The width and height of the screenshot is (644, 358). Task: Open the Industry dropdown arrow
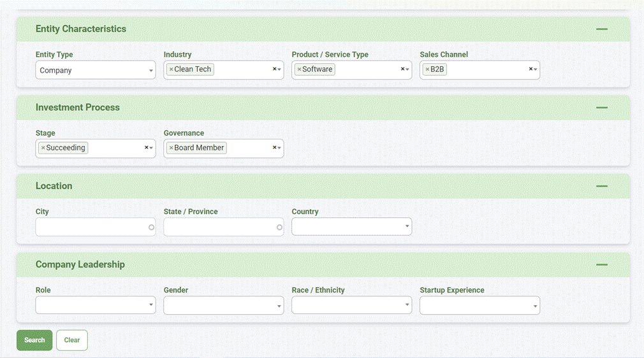279,69
